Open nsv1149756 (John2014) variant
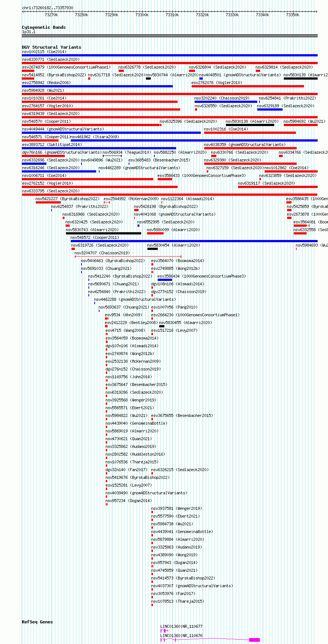 pos(129,377)
